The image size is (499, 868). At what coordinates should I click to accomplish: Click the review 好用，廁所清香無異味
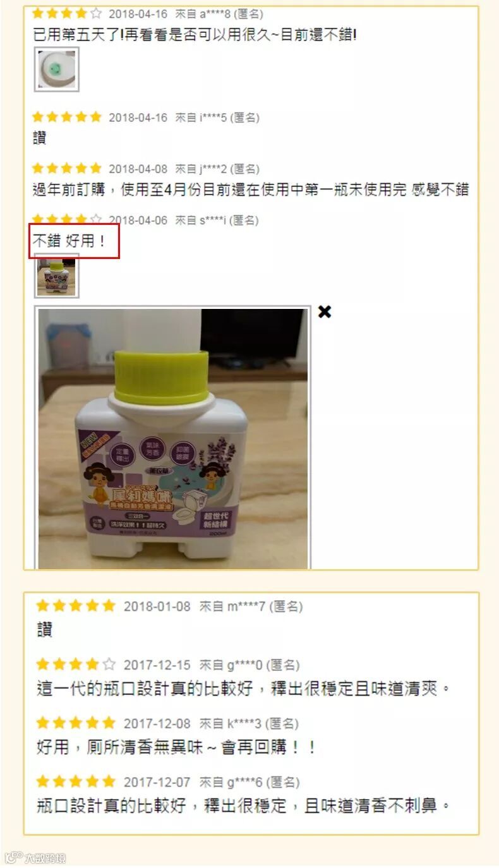[176, 747]
